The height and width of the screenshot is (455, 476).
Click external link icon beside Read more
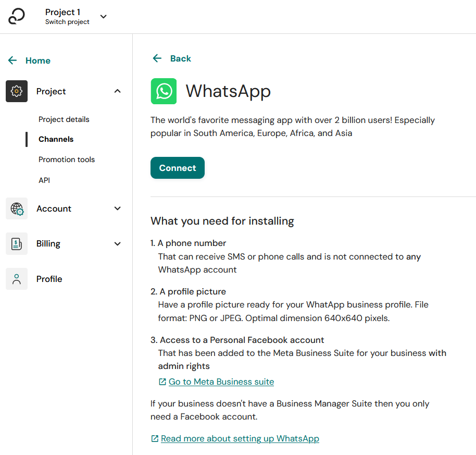tap(155, 439)
